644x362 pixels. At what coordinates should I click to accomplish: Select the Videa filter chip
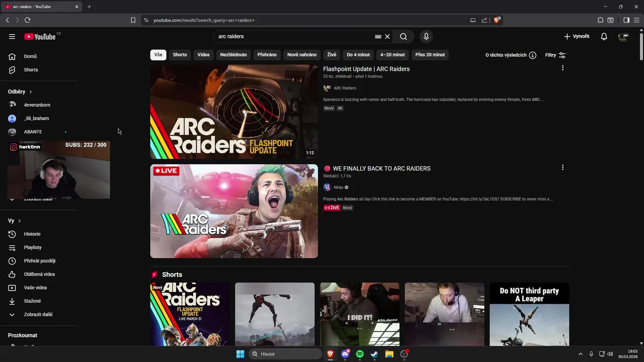click(x=203, y=55)
